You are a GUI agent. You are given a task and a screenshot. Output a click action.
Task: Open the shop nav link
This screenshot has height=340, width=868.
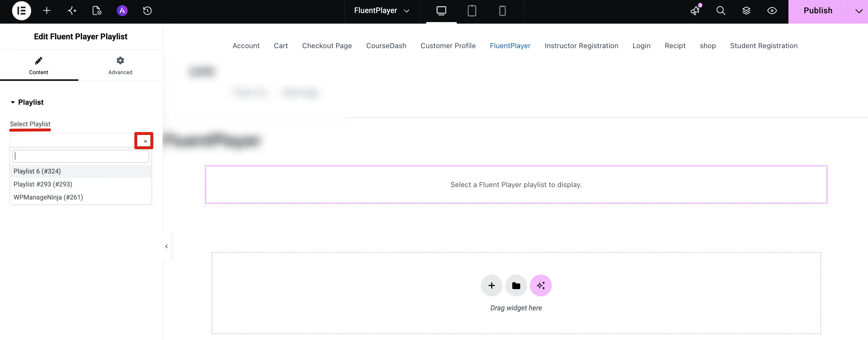point(708,45)
